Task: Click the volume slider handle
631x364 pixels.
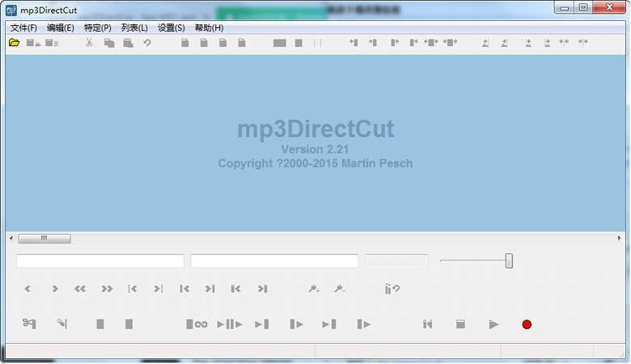Action: pyautogui.click(x=509, y=261)
